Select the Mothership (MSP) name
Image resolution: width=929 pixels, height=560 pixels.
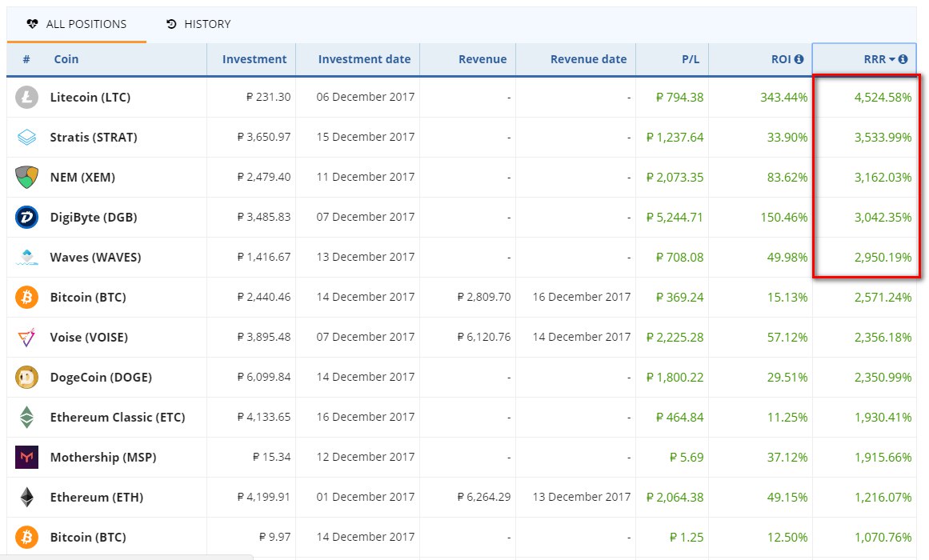(103, 458)
